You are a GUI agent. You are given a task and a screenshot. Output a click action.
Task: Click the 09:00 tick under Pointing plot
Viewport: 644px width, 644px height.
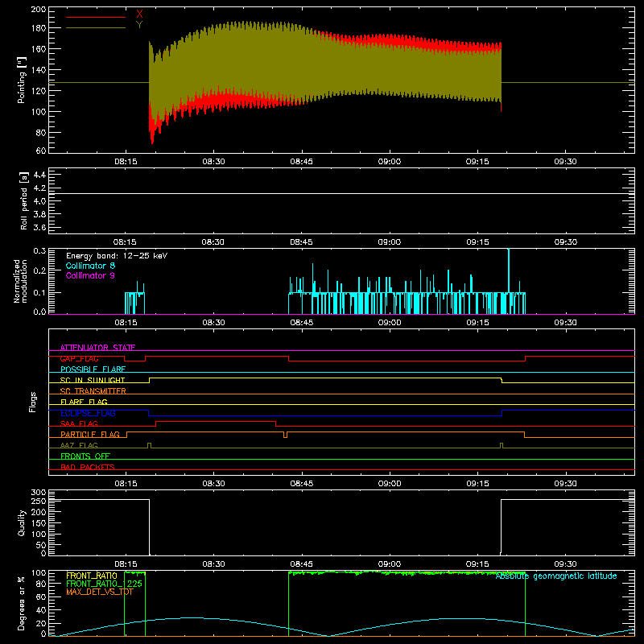point(390,162)
